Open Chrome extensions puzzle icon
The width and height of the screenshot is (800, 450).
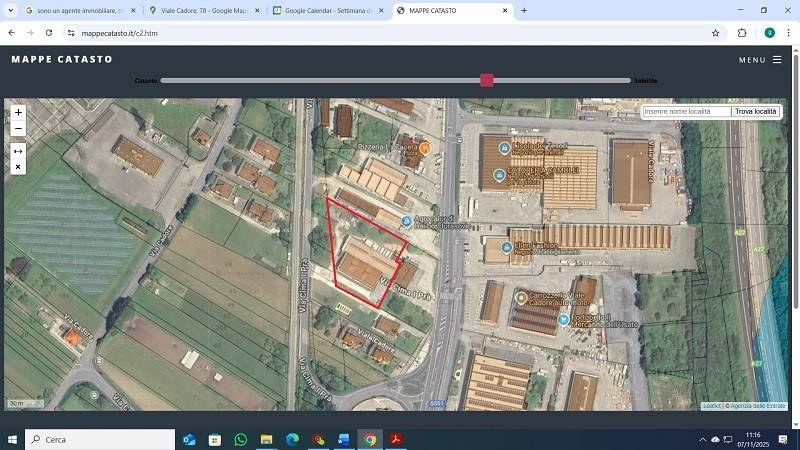tap(742, 33)
